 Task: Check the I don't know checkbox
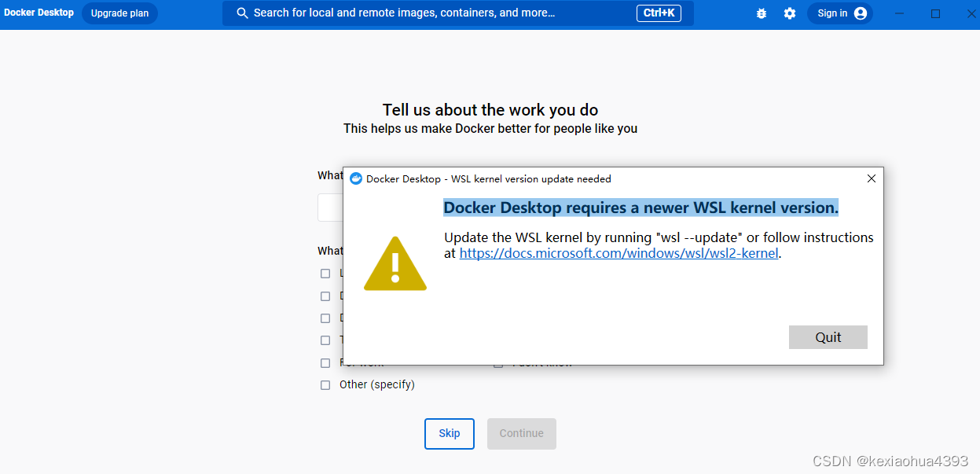(498, 362)
